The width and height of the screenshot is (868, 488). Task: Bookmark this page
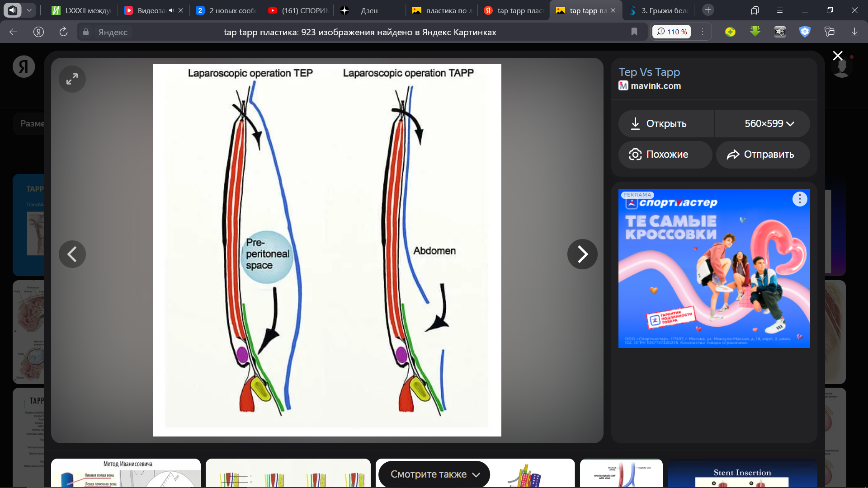(634, 32)
